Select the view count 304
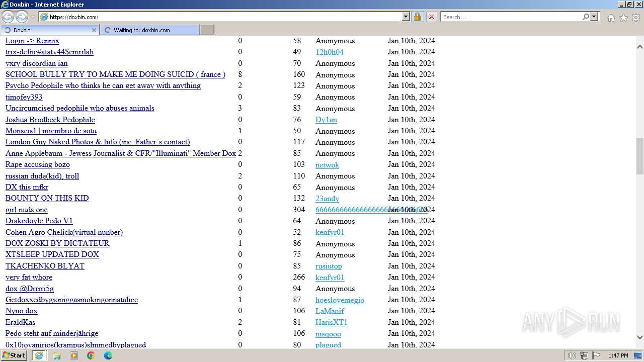 (x=299, y=210)
